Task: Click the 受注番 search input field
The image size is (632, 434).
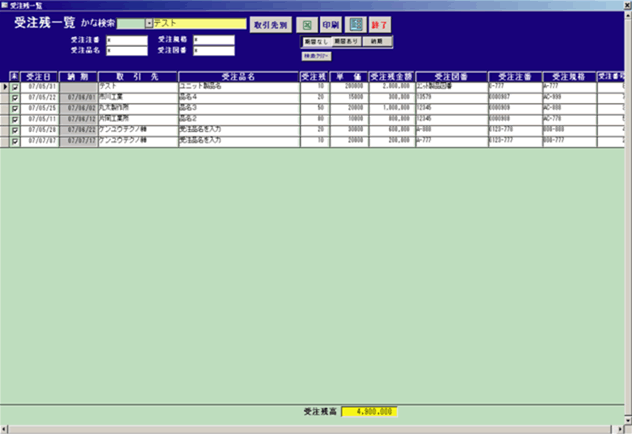Action: [x=126, y=40]
